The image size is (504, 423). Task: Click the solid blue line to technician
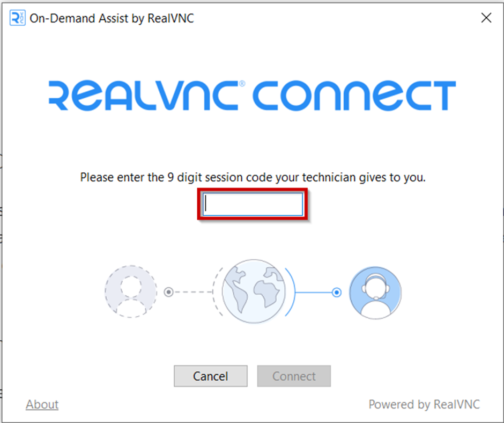coord(314,293)
